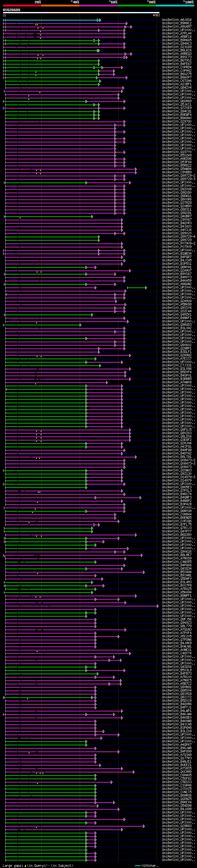
Task: Select hit label UniRef100_A9U4M7
Action: click(x=177, y=26)
